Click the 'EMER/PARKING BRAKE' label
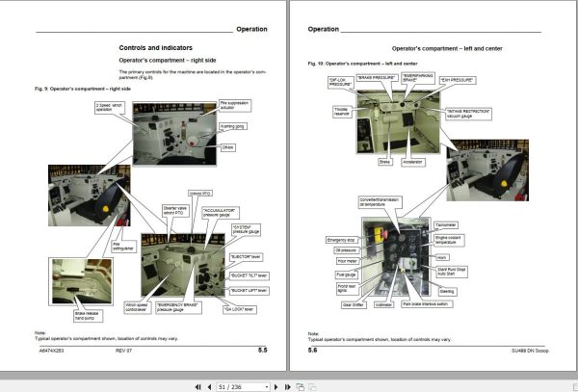Screen dimensions: 578x392 pos(418,78)
